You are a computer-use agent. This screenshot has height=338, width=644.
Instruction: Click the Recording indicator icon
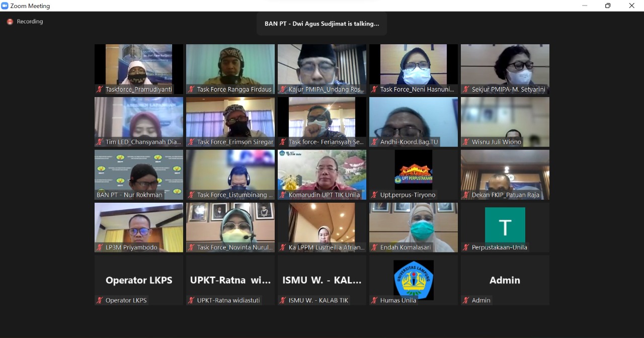point(10,22)
